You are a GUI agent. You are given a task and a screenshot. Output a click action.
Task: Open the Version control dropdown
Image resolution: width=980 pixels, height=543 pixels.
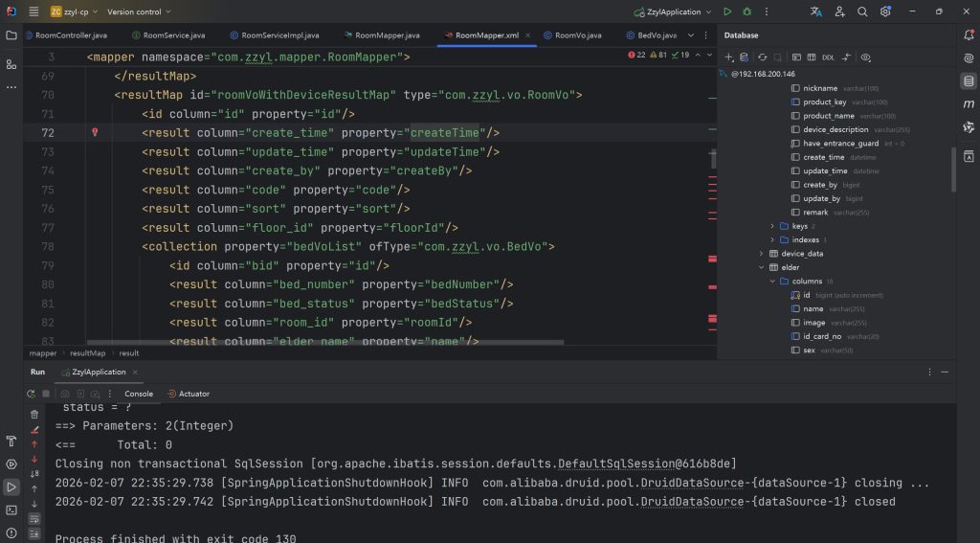coord(139,11)
